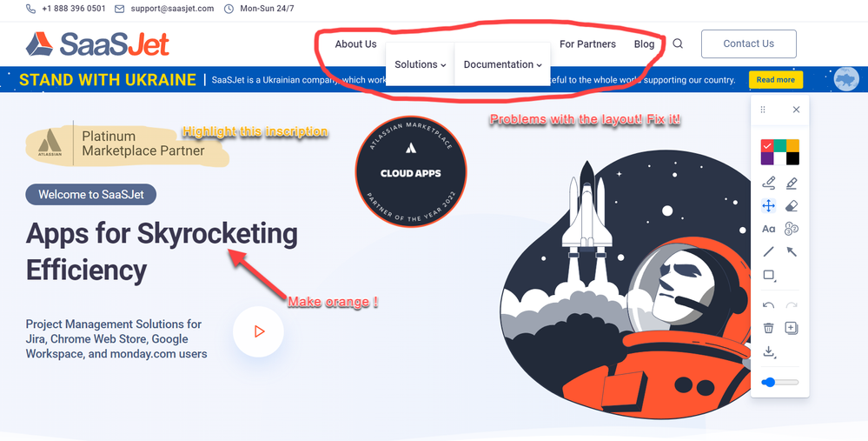Open the download options in annotation panel
868x441 pixels.
(x=769, y=351)
